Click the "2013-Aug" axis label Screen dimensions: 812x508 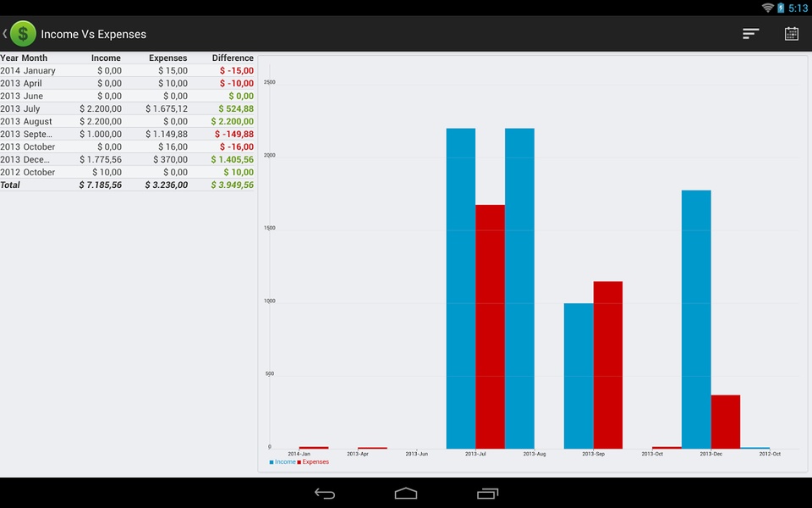(535, 454)
